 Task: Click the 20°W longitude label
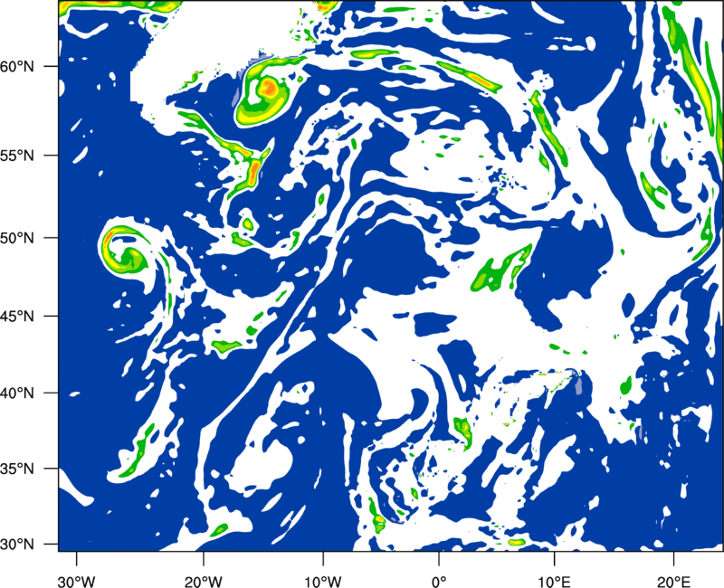203,582
